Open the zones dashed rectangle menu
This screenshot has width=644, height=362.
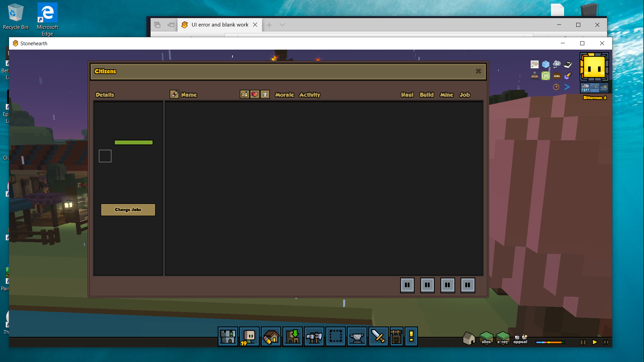(335, 337)
